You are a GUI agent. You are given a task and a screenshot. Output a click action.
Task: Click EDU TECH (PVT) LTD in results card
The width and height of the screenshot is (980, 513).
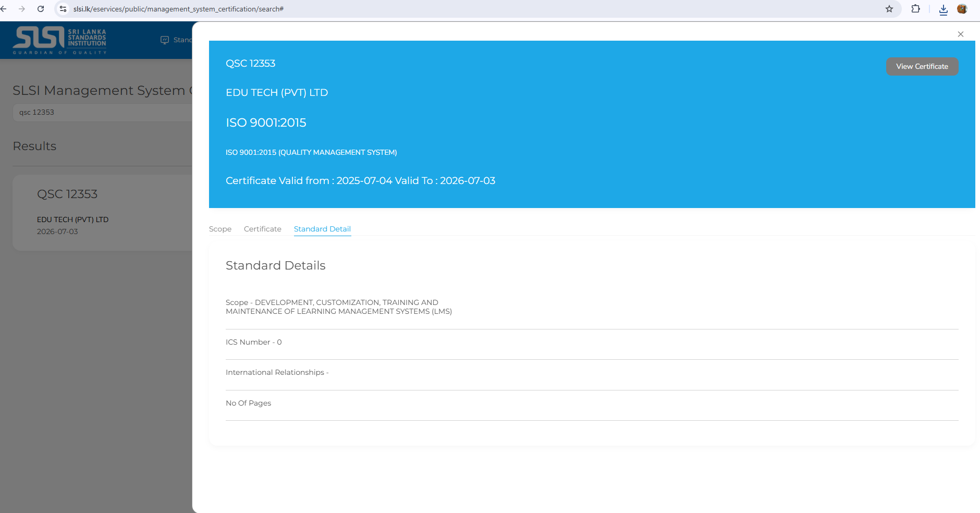click(72, 219)
